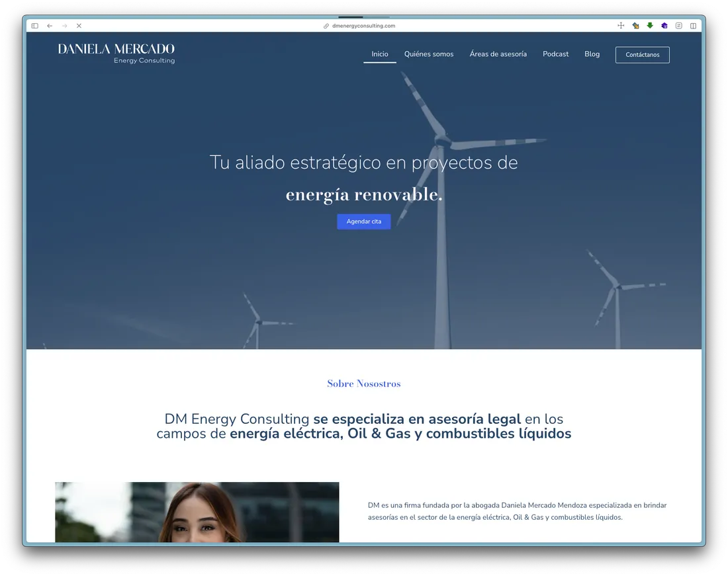
Task: Open the reader view icon in toolbar
Action: [679, 26]
